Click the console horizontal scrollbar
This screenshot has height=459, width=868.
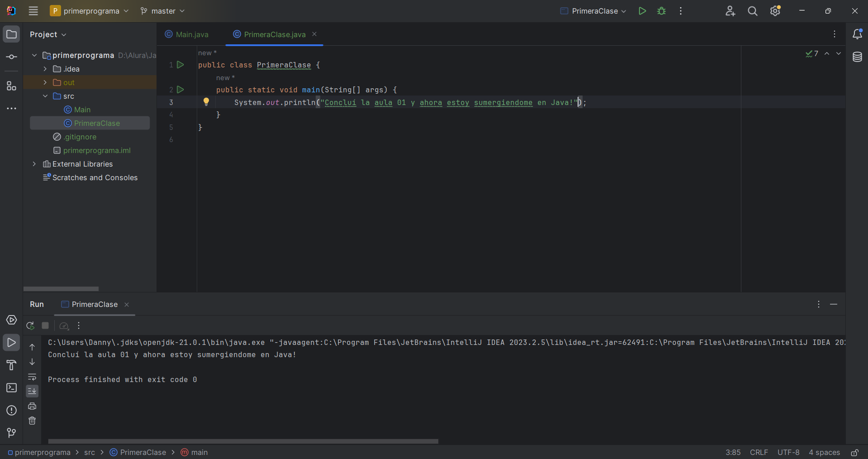(x=243, y=441)
